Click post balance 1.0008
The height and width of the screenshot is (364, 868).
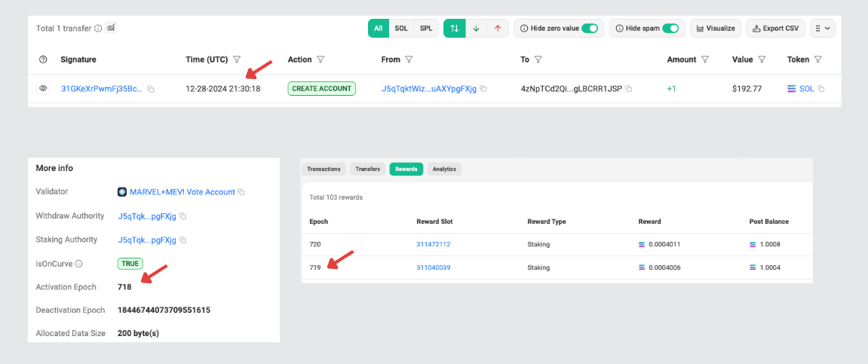point(769,244)
